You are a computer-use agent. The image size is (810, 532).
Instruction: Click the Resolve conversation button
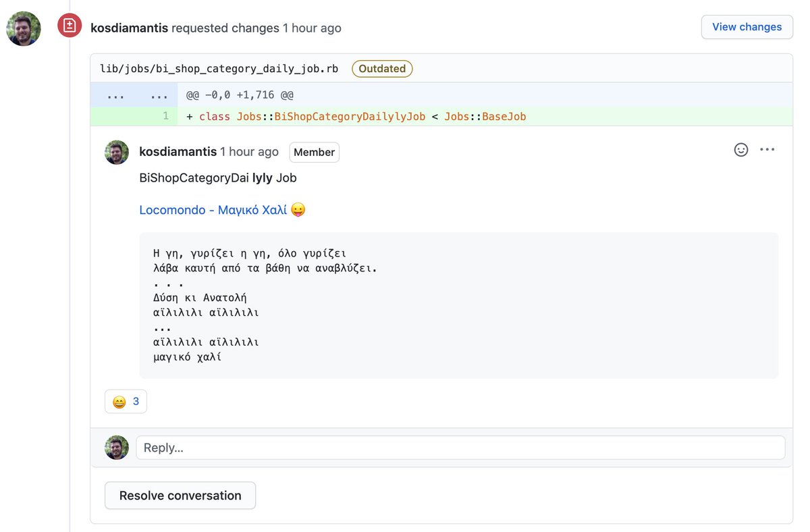point(180,496)
